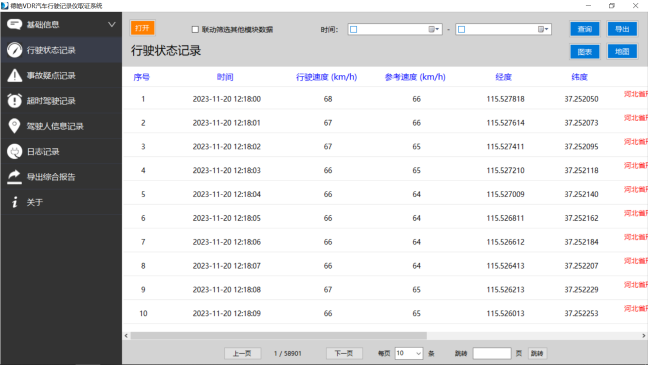The image size is (648, 365).
Task: Click the scrollbar right arrow
Action: (643, 336)
